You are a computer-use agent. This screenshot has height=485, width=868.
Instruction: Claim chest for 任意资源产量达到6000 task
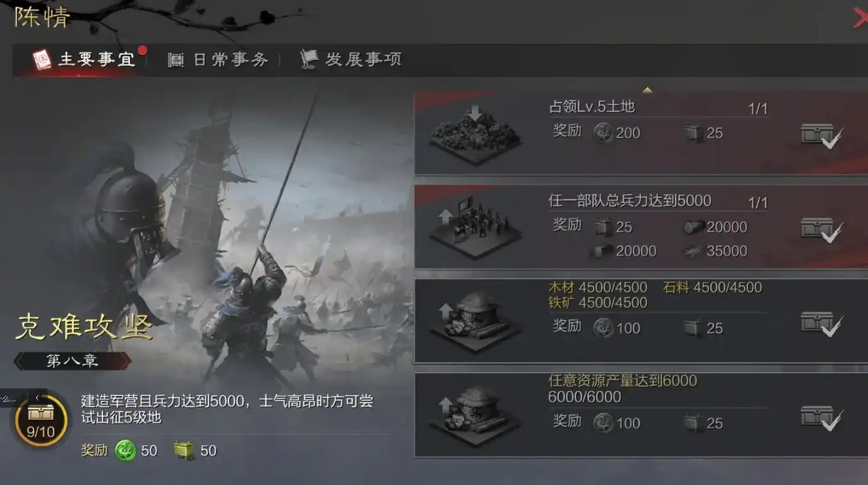pyautogui.click(x=822, y=419)
